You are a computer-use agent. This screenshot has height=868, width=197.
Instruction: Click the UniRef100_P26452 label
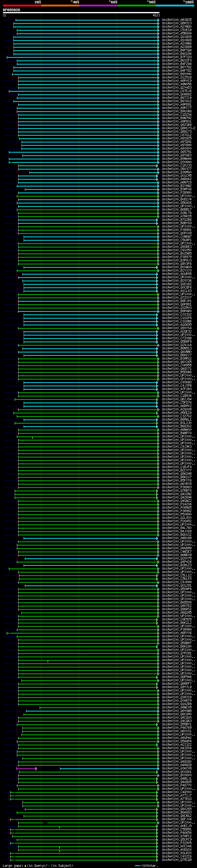point(177,521)
